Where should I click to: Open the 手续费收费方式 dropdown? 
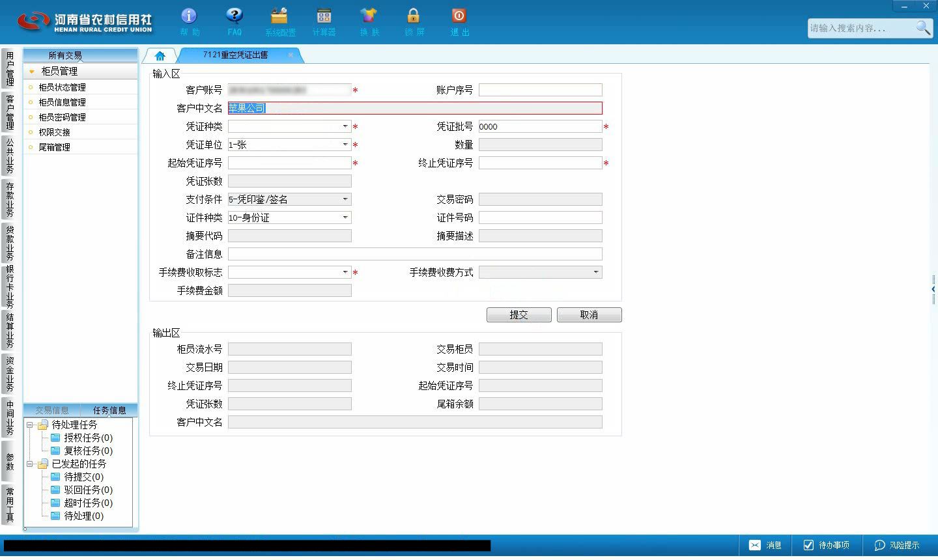point(596,272)
